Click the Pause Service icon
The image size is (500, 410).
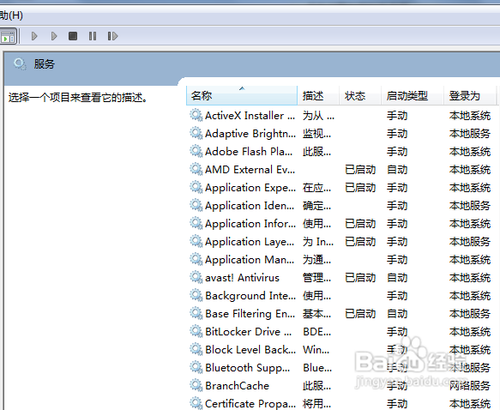(92, 36)
